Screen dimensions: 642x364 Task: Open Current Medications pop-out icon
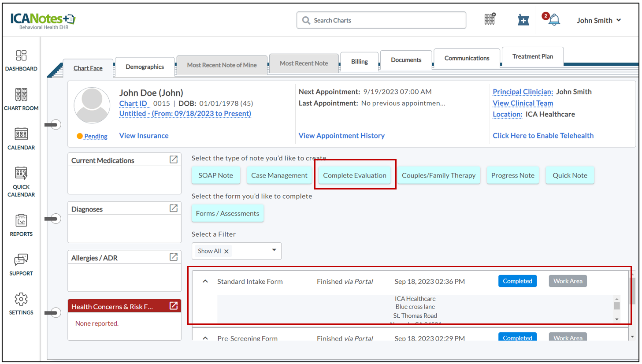pyautogui.click(x=174, y=160)
